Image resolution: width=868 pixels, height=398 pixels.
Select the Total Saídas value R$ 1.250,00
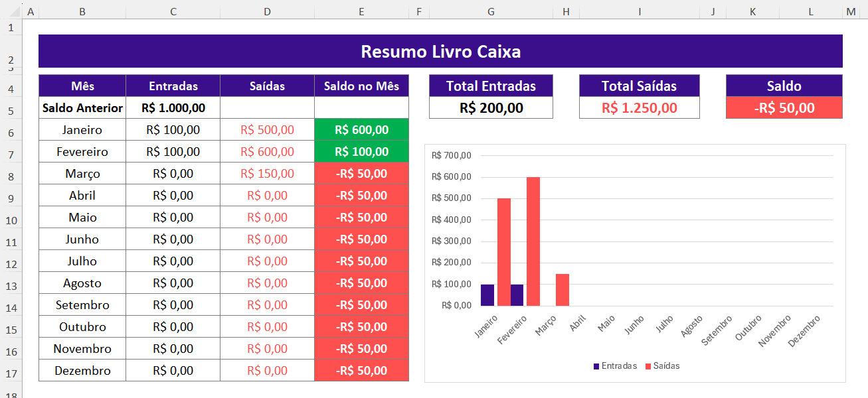[x=639, y=108]
